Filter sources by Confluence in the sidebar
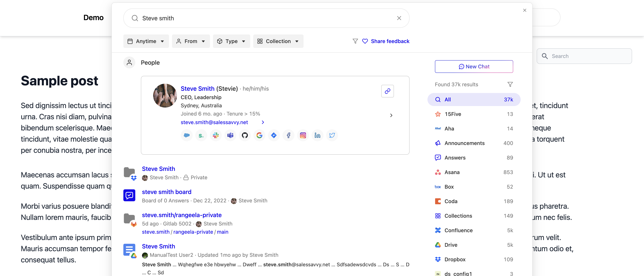Viewport: 644px width, 276px height. point(459,230)
